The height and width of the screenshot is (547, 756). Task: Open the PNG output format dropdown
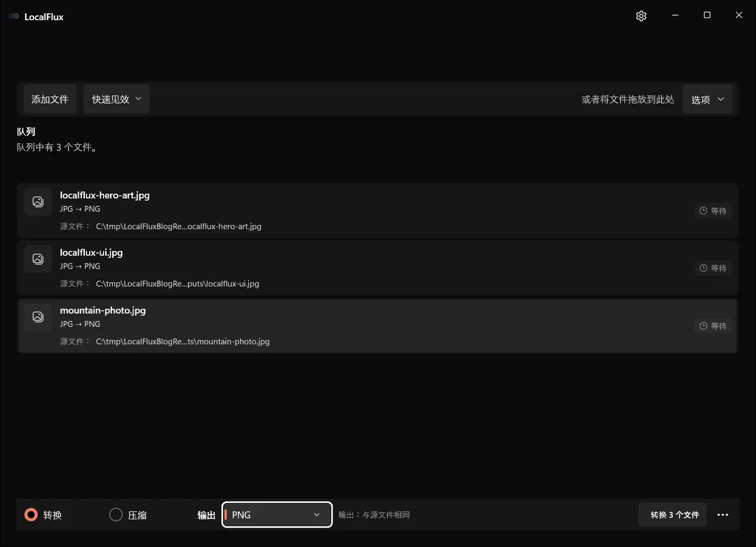point(277,515)
